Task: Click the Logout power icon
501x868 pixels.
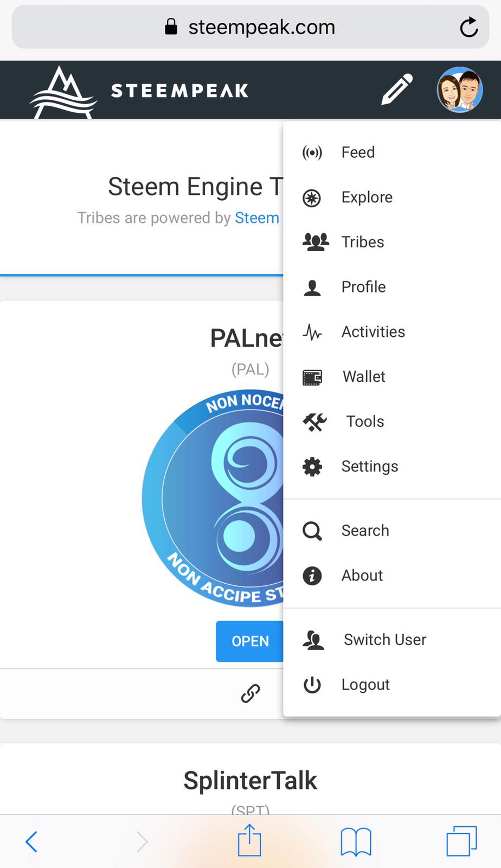Action: coord(312,685)
